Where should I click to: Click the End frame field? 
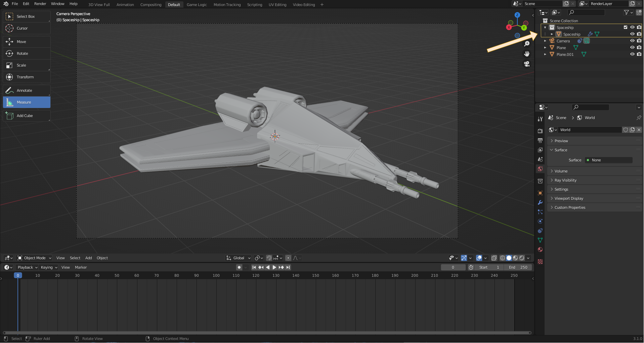[x=518, y=267]
